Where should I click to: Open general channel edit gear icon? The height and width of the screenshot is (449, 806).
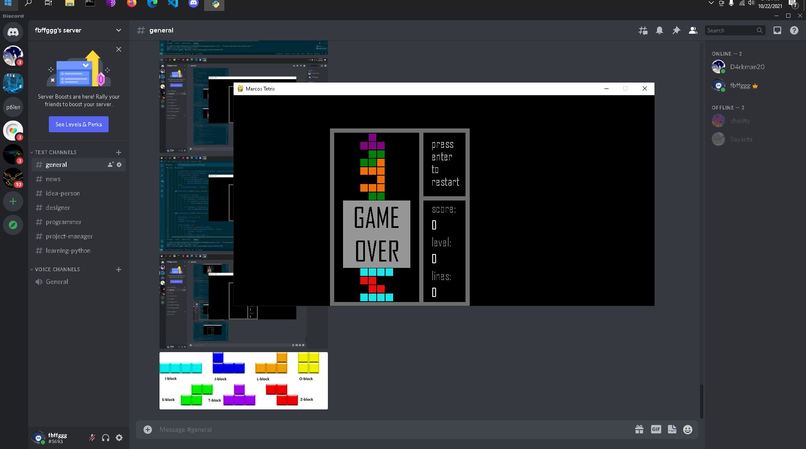(x=119, y=165)
